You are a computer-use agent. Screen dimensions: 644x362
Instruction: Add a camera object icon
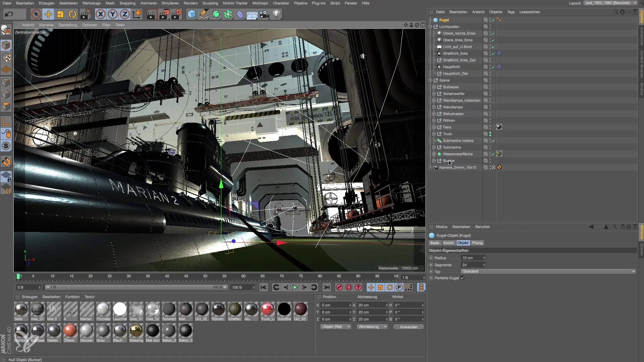point(264,14)
